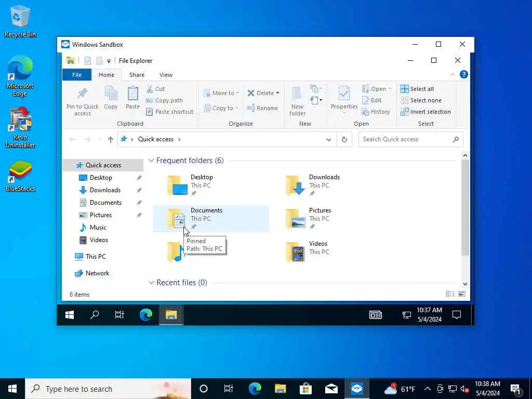Click Copy path in the ribbon

[x=164, y=100]
